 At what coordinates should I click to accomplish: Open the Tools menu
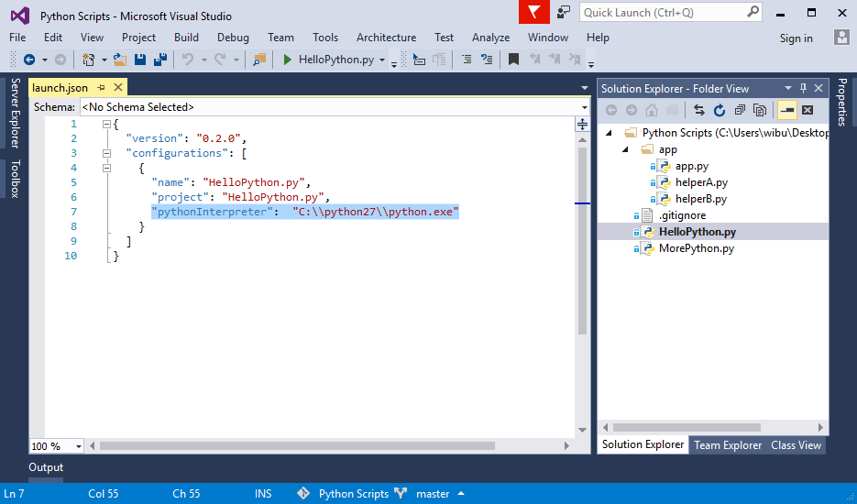(325, 38)
